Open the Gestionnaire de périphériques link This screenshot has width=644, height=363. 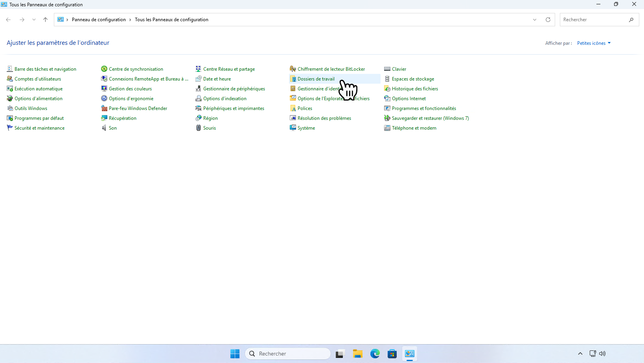click(234, 89)
